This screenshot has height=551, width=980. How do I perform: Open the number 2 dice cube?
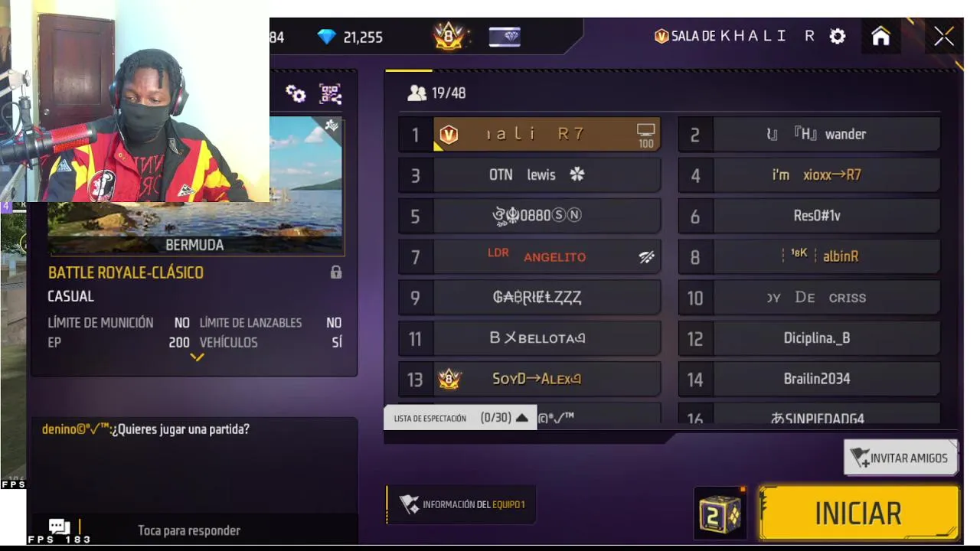coord(720,514)
